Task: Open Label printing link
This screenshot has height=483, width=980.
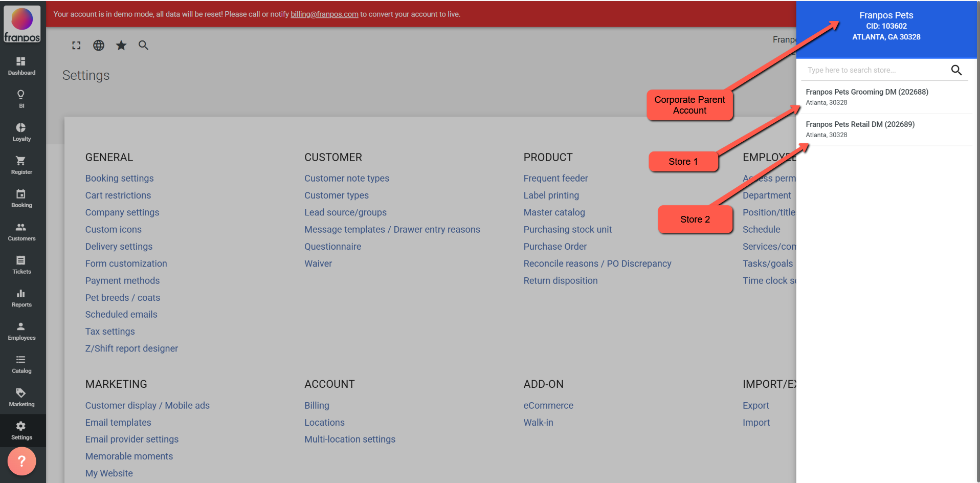Action: 551,195
